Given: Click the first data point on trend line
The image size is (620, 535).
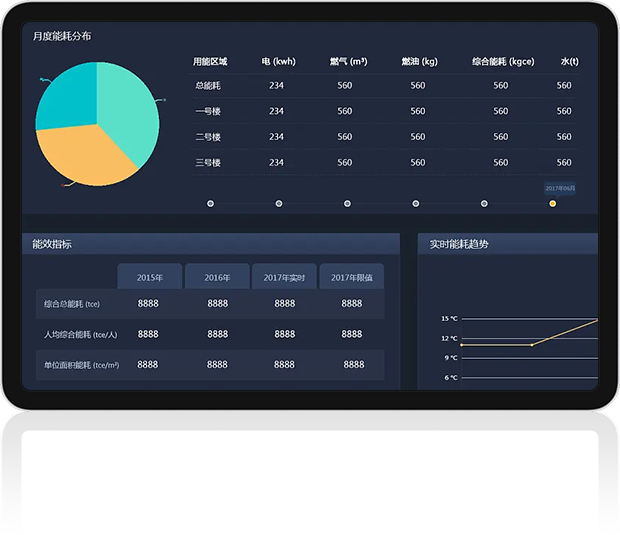Looking at the screenshot, I should (x=461, y=345).
